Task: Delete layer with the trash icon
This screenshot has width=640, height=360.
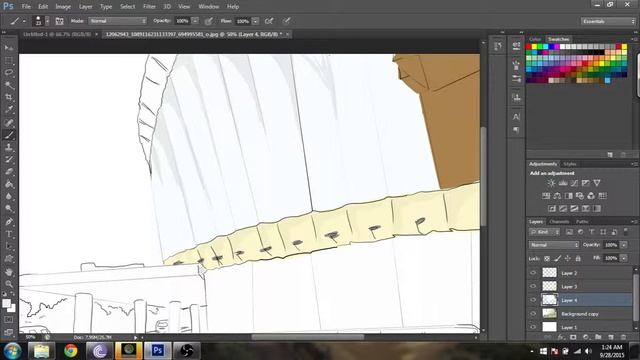Action: (623, 337)
